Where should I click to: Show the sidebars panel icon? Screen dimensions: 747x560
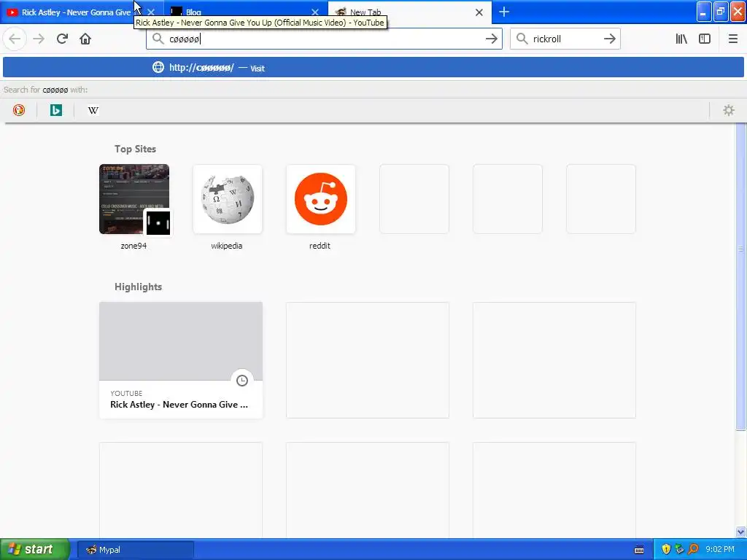[x=705, y=39]
